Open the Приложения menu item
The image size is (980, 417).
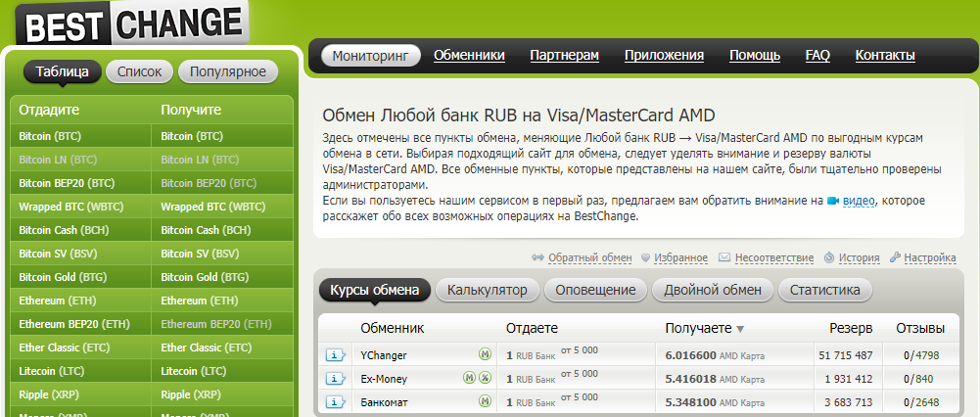tap(665, 56)
